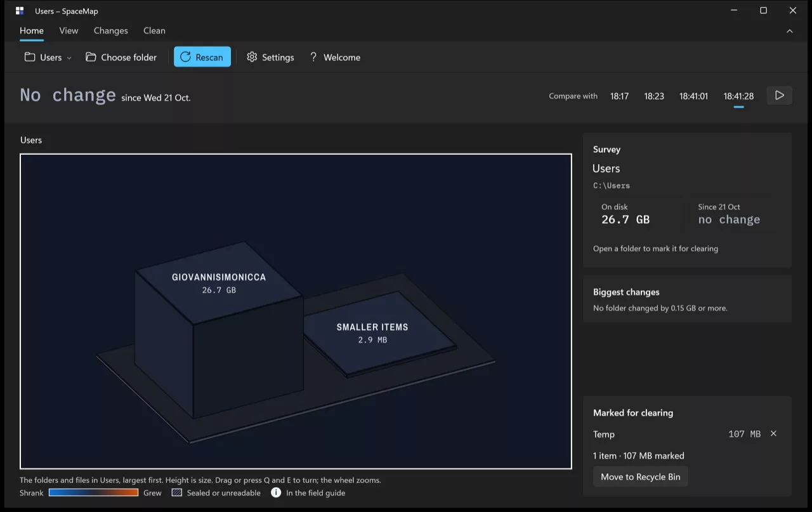This screenshot has width=812, height=512.
Task: Open the field guide info icon
Action: [x=276, y=492]
